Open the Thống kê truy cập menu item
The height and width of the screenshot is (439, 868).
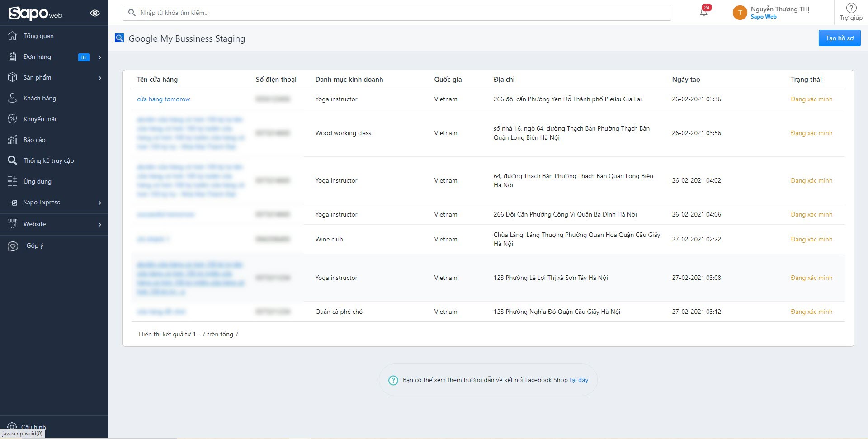(54, 160)
